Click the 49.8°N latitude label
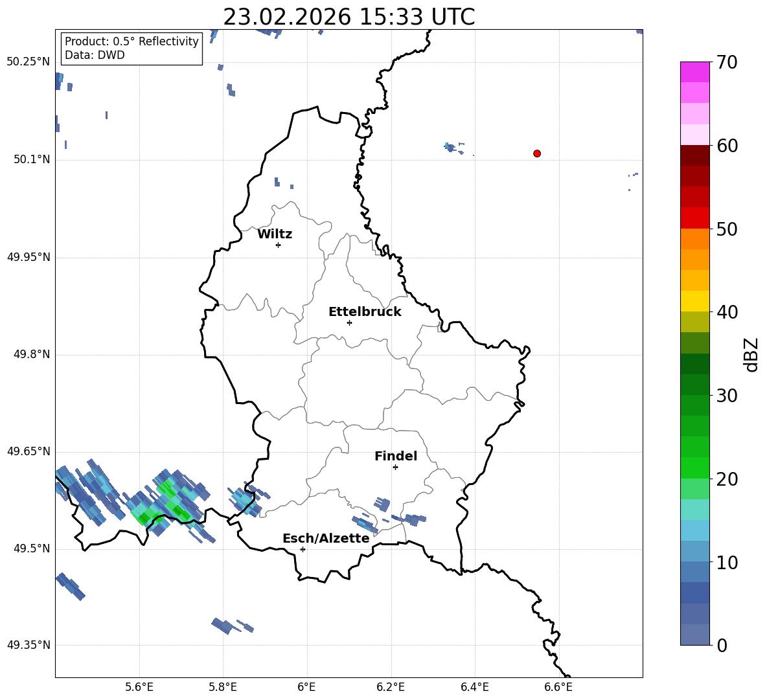767x700 pixels. pyautogui.click(x=32, y=354)
